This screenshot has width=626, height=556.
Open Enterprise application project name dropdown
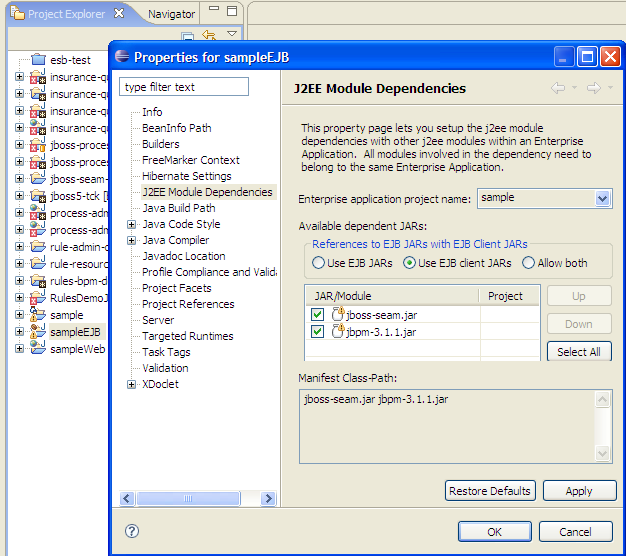click(x=602, y=198)
